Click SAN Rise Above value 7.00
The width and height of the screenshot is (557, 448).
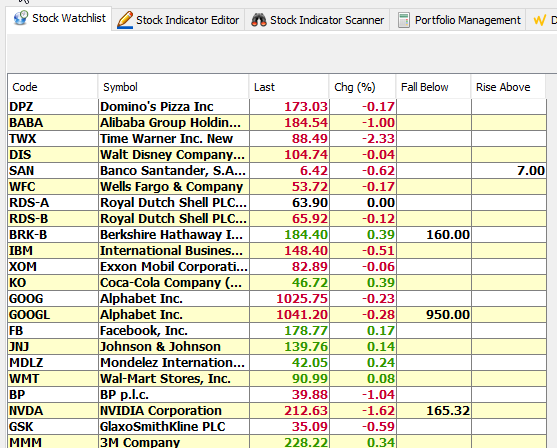coord(509,171)
